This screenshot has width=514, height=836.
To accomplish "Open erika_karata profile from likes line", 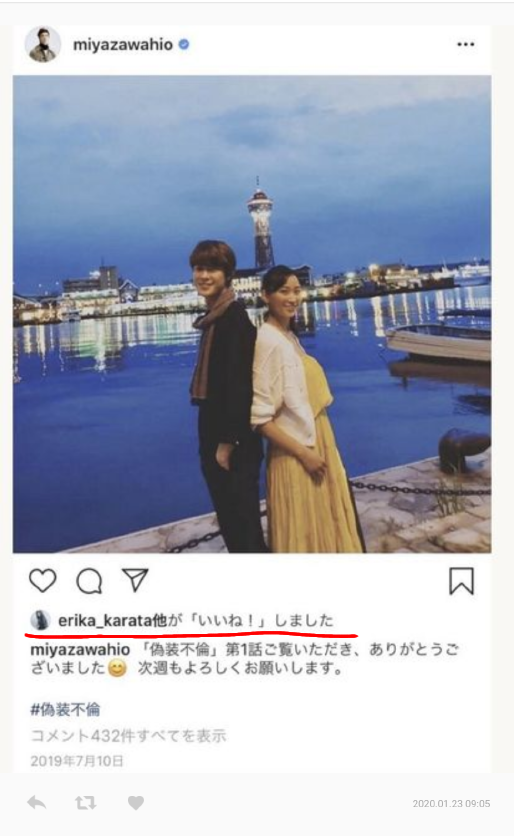I will [105, 621].
